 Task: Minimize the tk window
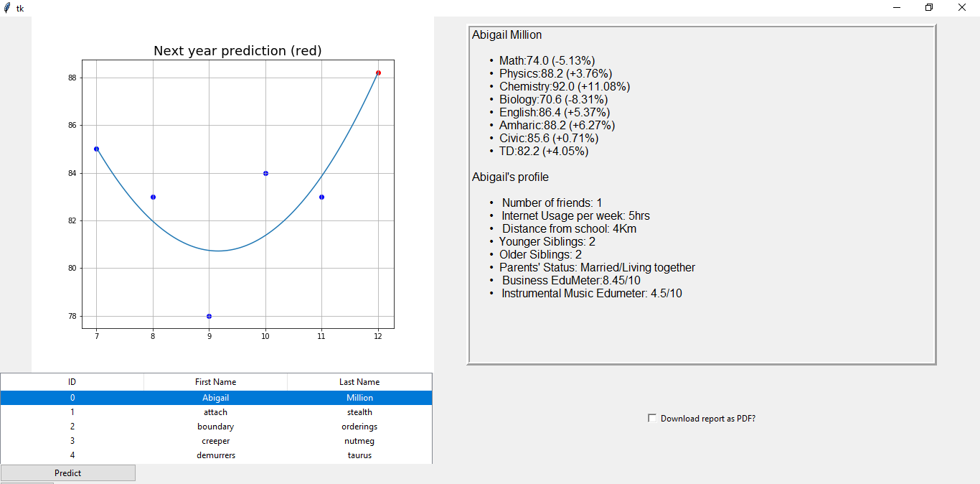click(897, 8)
